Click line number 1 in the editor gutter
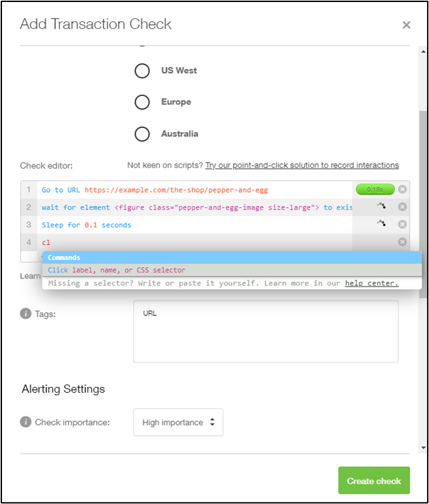429x504 pixels. point(29,190)
